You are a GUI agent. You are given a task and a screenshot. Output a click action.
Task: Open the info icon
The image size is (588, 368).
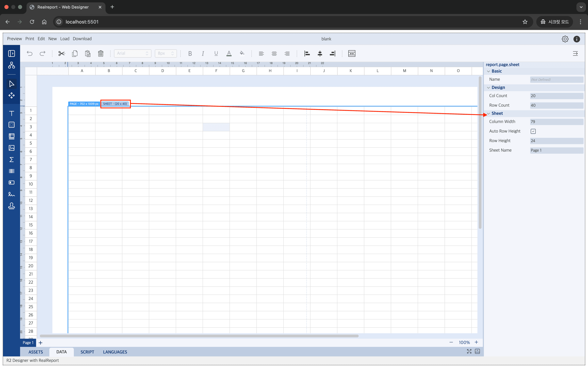pyautogui.click(x=577, y=39)
